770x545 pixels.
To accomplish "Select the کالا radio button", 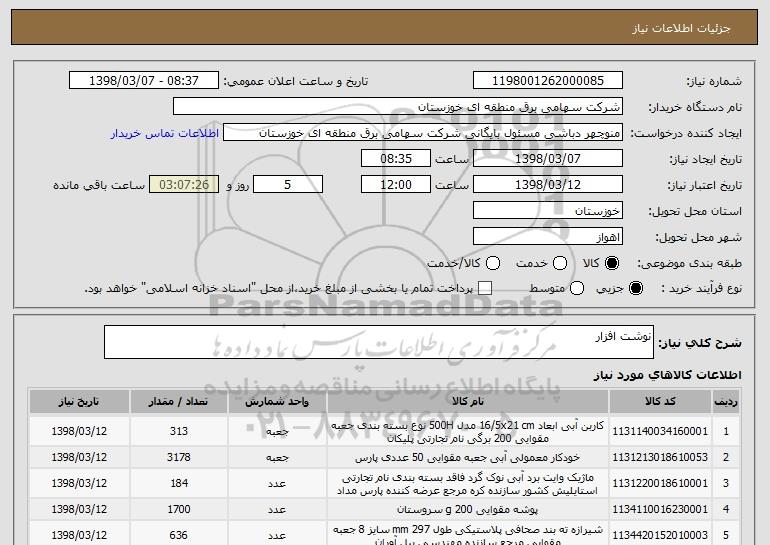I will [x=612, y=263].
